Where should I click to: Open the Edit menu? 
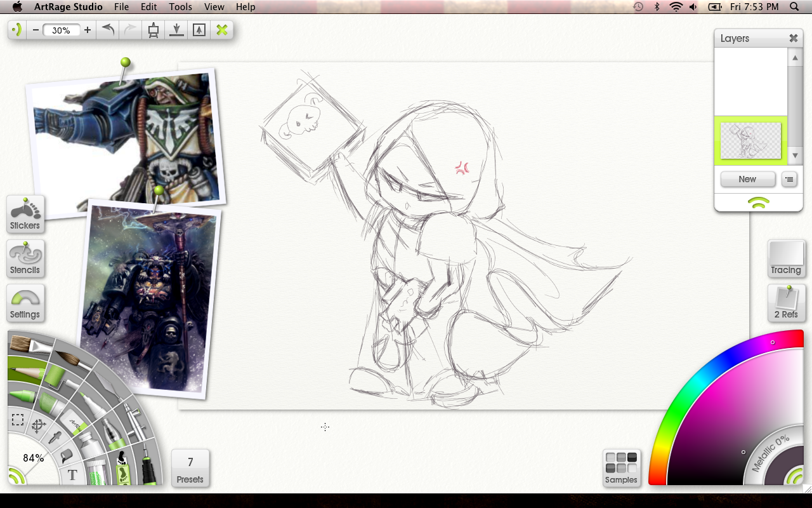[149, 7]
